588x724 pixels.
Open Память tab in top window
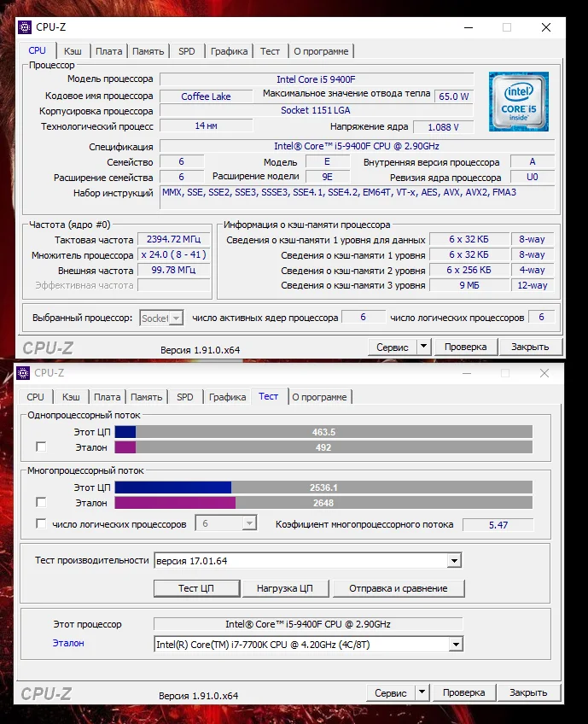coord(148,51)
